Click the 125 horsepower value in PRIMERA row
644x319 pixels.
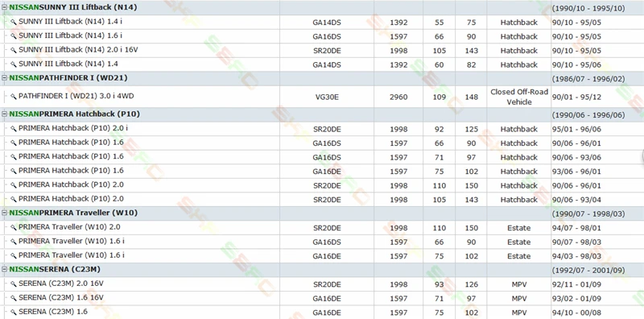click(472, 129)
